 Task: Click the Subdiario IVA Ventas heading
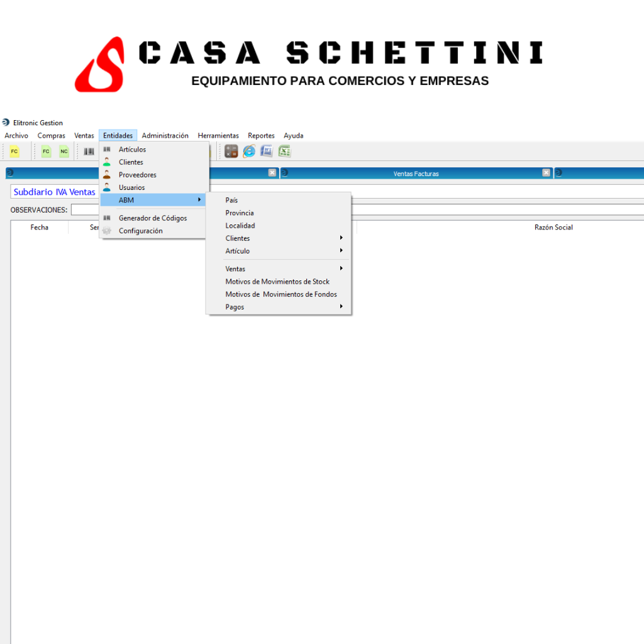(x=54, y=192)
